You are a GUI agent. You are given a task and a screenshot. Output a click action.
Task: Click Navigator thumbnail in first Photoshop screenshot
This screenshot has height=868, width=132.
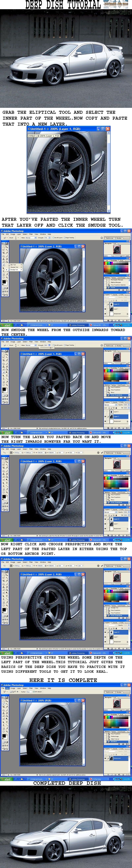pyautogui.click(x=117, y=249)
